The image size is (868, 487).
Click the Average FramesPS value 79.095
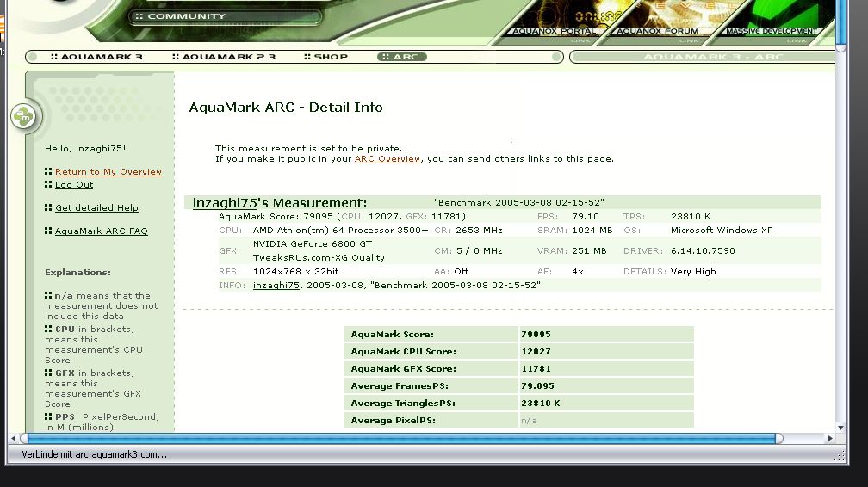(537, 385)
